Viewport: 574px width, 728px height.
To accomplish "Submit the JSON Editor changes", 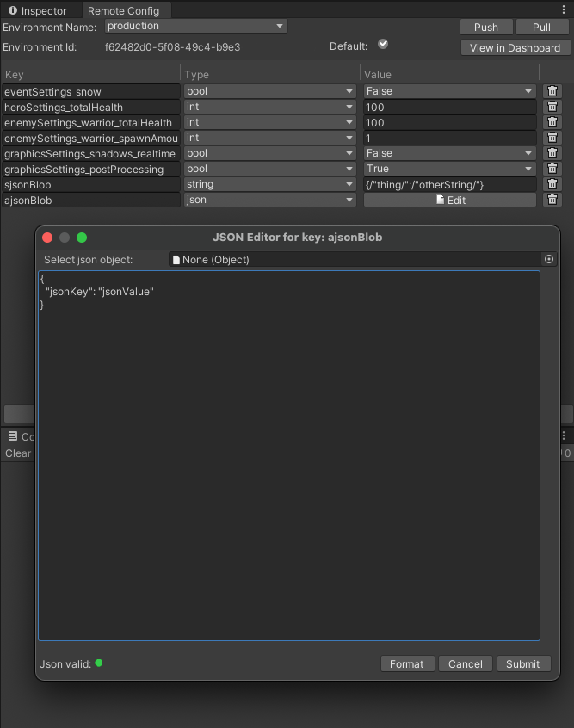I will pyautogui.click(x=522, y=663).
